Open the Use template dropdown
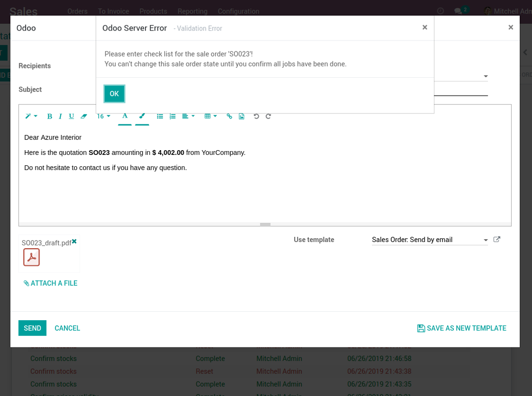Viewport: 532px width, 396px height. click(429, 240)
